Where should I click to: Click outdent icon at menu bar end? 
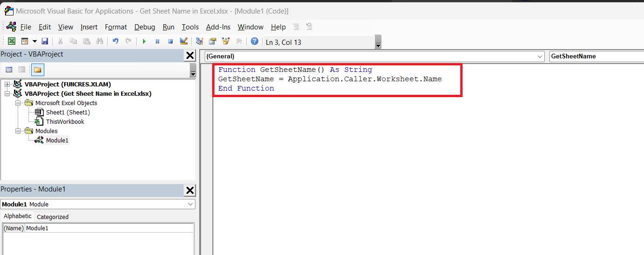[x=309, y=27]
